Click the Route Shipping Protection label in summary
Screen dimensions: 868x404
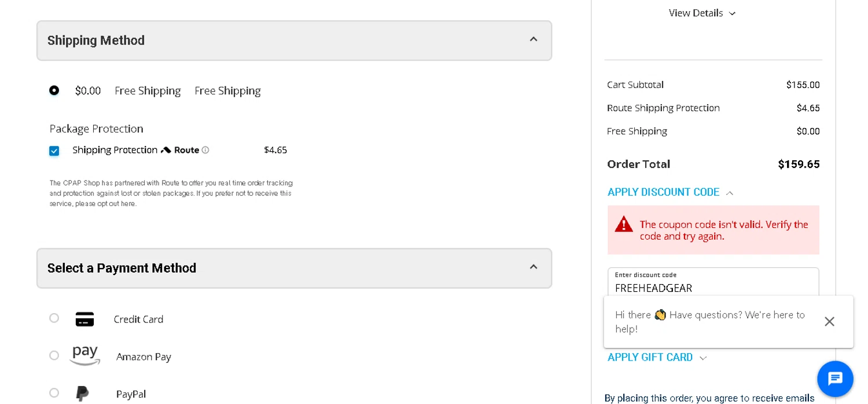[x=663, y=108]
